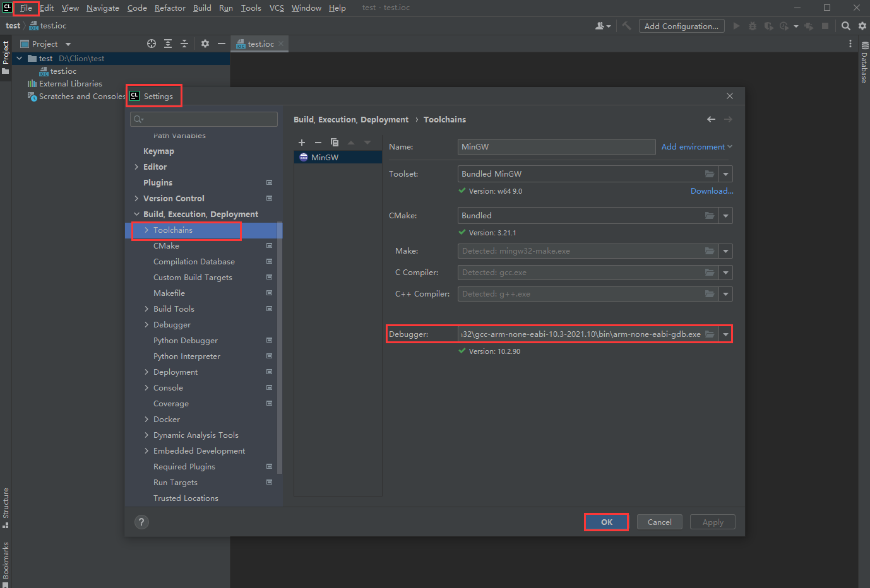Screen dimensions: 870x588
Task: Browse folder for Debugger path
Action: coord(710,334)
